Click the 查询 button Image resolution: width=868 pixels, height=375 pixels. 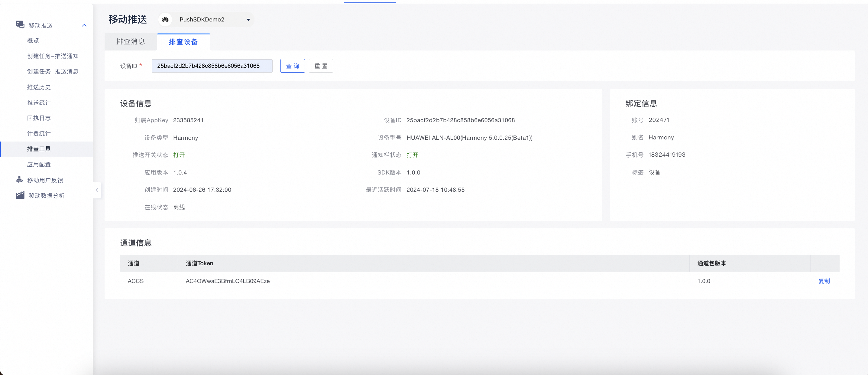point(293,66)
